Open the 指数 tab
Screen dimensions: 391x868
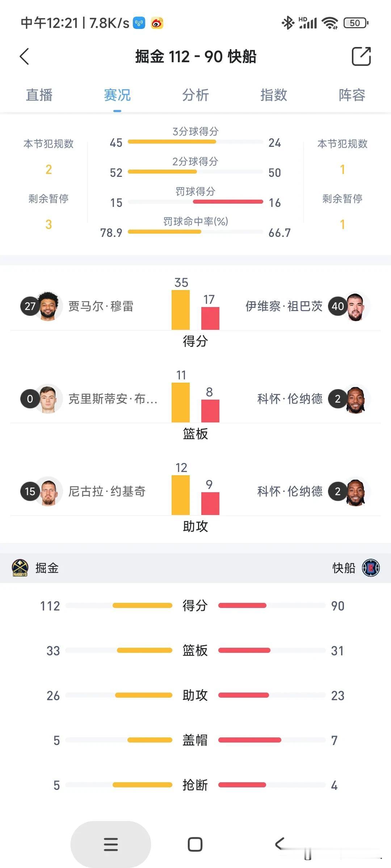(274, 95)
